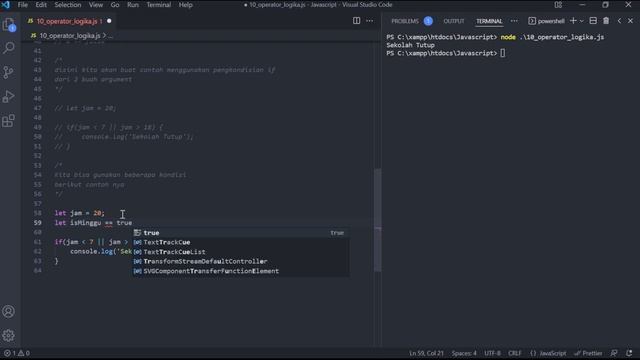Open the Search view in activity bar
The width and height of the screenshot is (640, 360).
click(x=9, y=48)
